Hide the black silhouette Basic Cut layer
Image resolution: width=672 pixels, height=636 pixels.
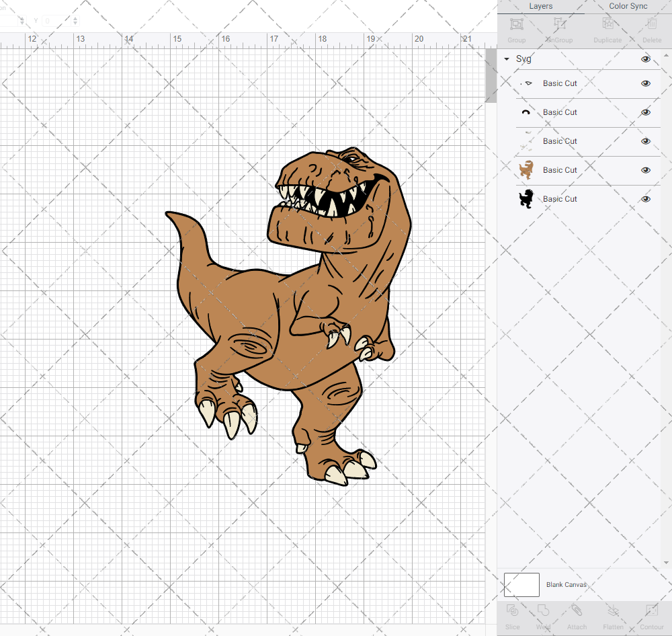pos(645,199)
